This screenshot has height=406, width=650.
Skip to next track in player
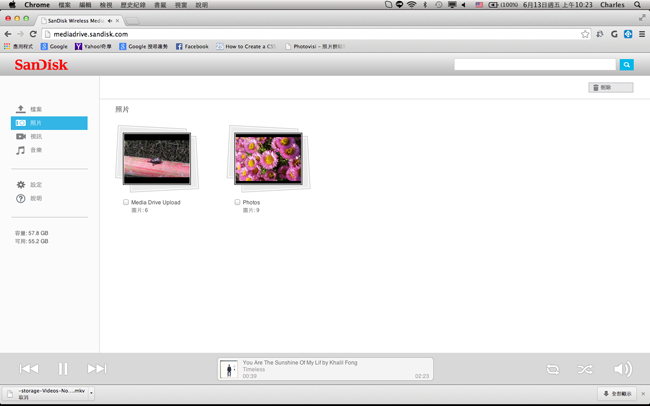(x=97, y=368)
